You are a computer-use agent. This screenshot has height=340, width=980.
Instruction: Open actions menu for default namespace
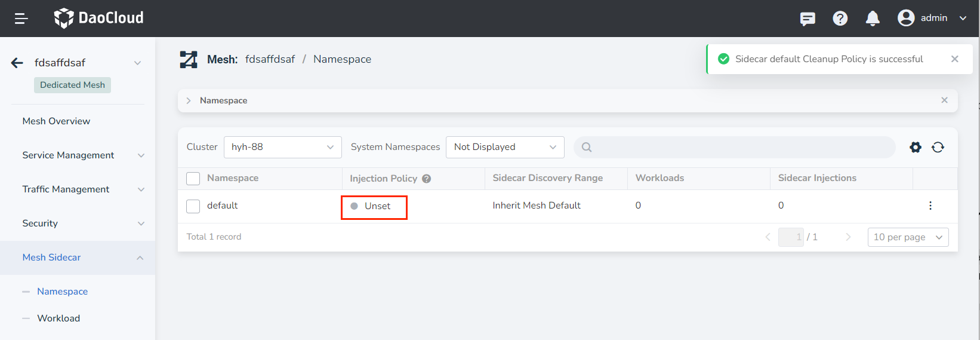[930, 206]
